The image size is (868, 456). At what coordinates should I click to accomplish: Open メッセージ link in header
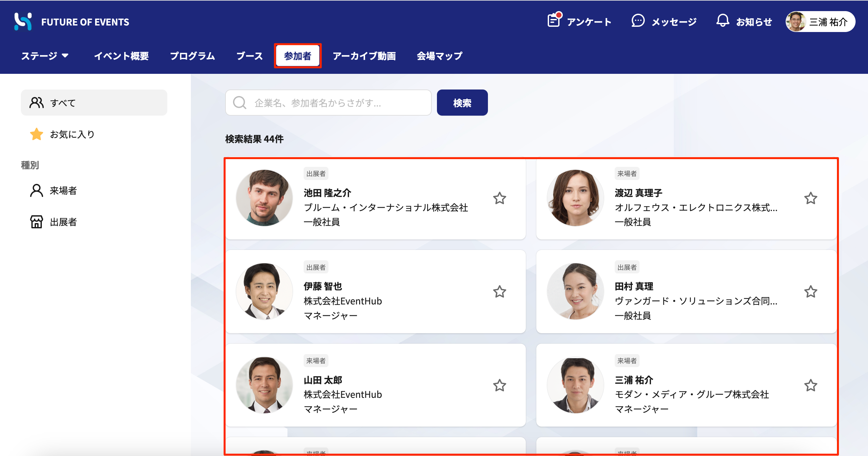[x=674, y=22]
